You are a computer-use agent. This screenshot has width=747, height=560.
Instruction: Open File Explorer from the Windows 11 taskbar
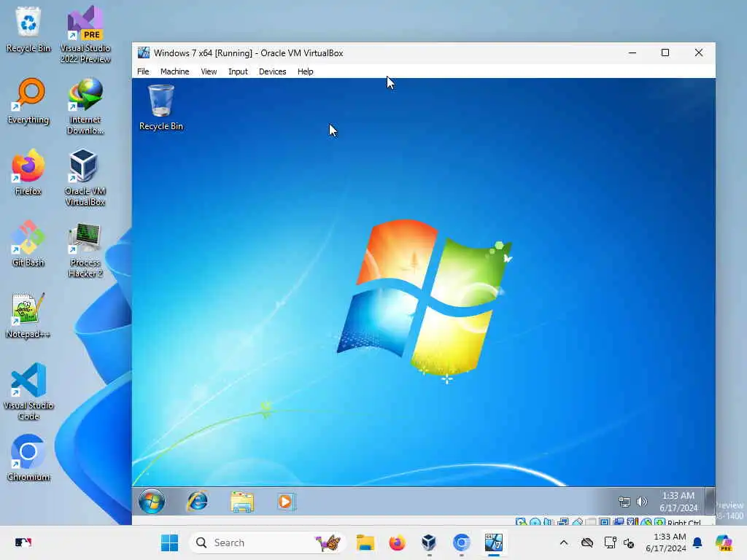coord(365,542)
